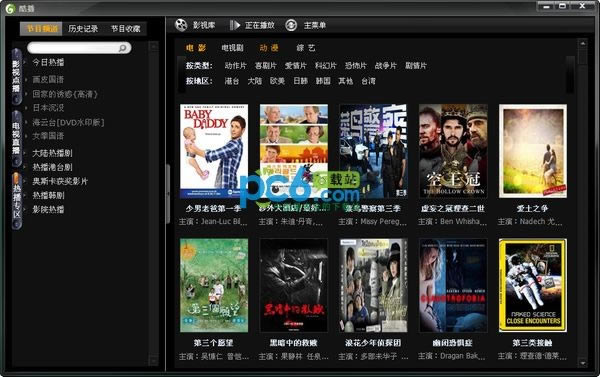Filter by 韩国 region
600x377 pixels.
323,81
